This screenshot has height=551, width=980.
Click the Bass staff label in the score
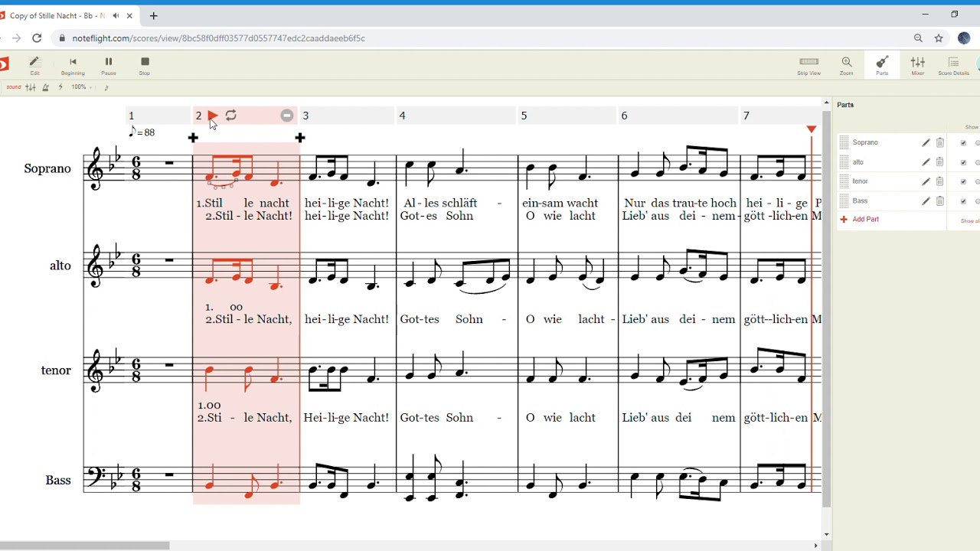coord(58,481)
